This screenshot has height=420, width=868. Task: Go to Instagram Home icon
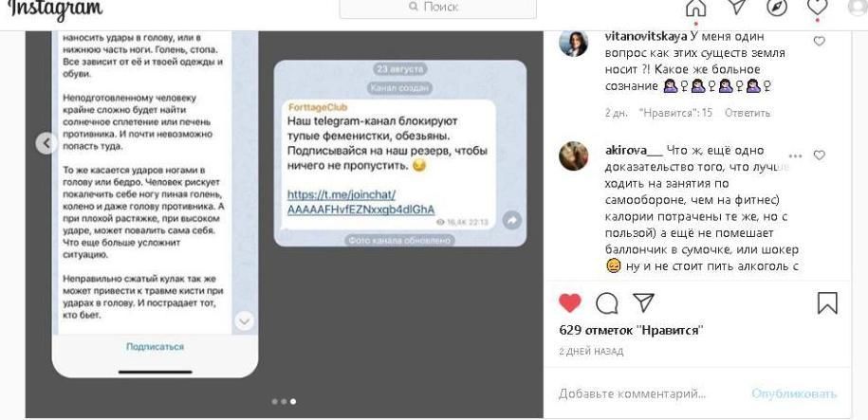click(695, 7)
